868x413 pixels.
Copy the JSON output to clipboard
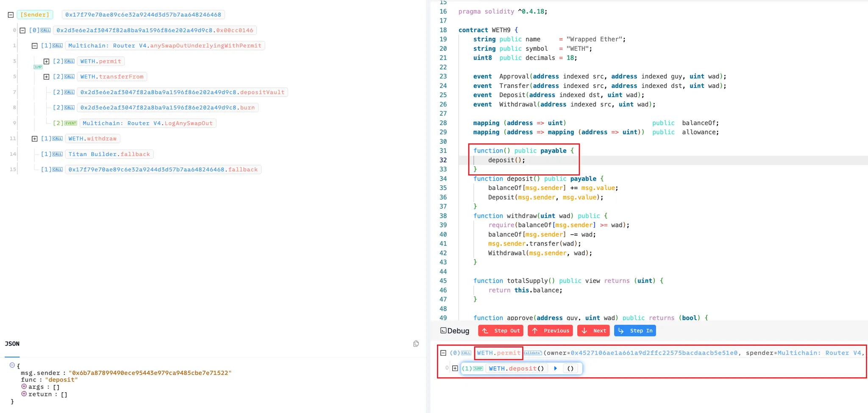(x=416, y=343)
